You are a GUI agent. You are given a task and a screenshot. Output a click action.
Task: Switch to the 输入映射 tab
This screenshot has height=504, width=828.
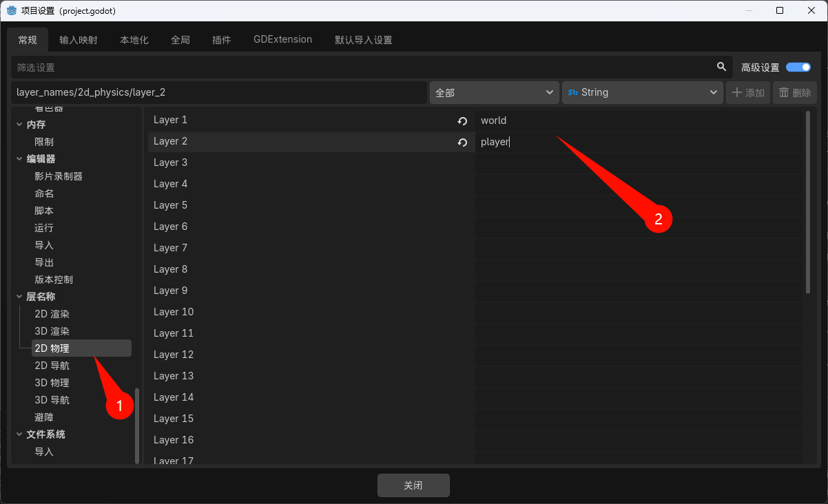79,40
